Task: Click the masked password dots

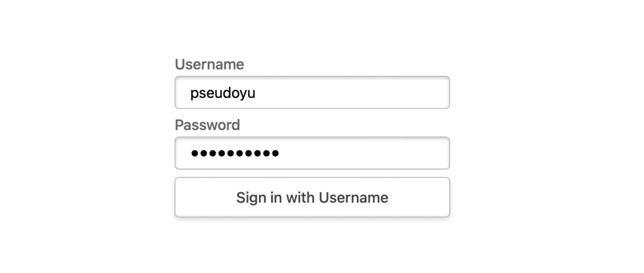Action: tap(235, 153)
